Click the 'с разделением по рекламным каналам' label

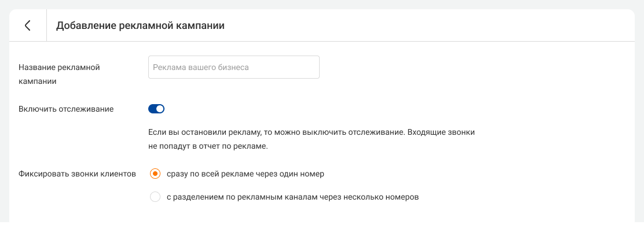tap(292, 197)
